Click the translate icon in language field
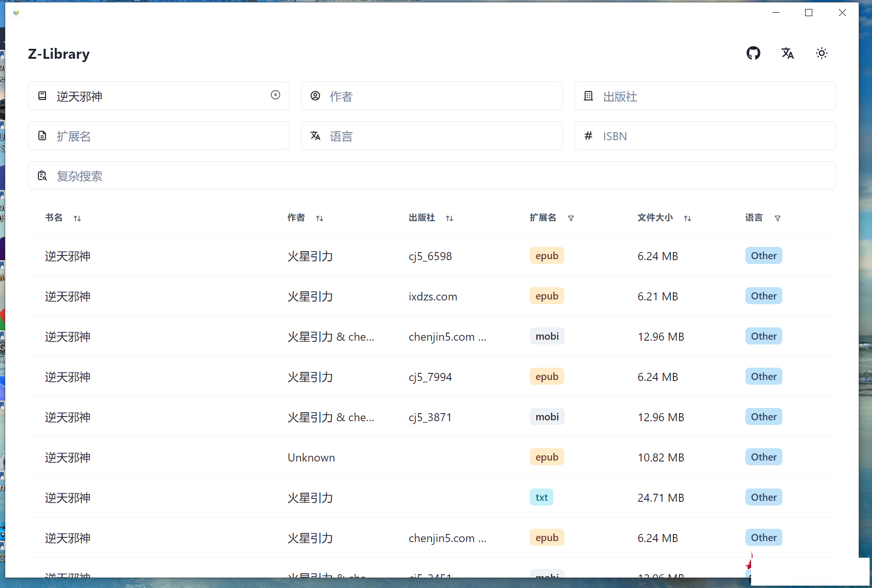Screen dimensions: 872x588 [315, 136]
